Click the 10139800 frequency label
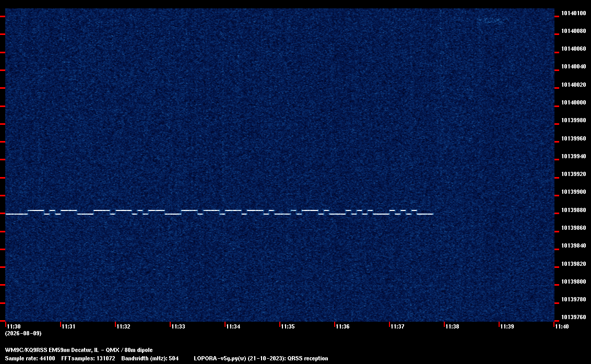The height and width of the screenshot is (364, 591). [573, 281]
